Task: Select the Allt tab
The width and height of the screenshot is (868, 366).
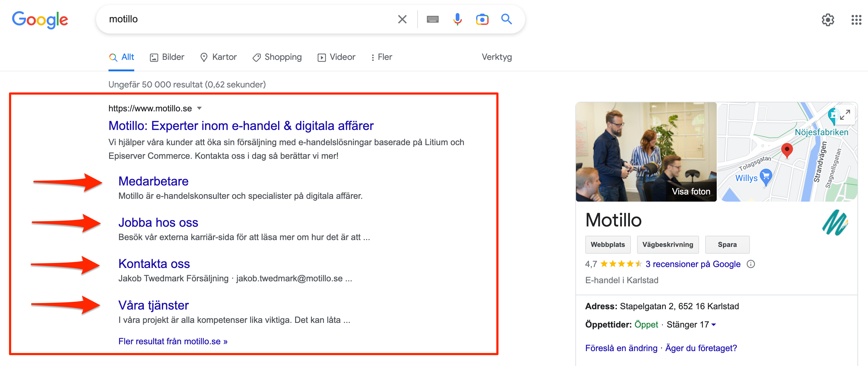Action: (121, 57)
